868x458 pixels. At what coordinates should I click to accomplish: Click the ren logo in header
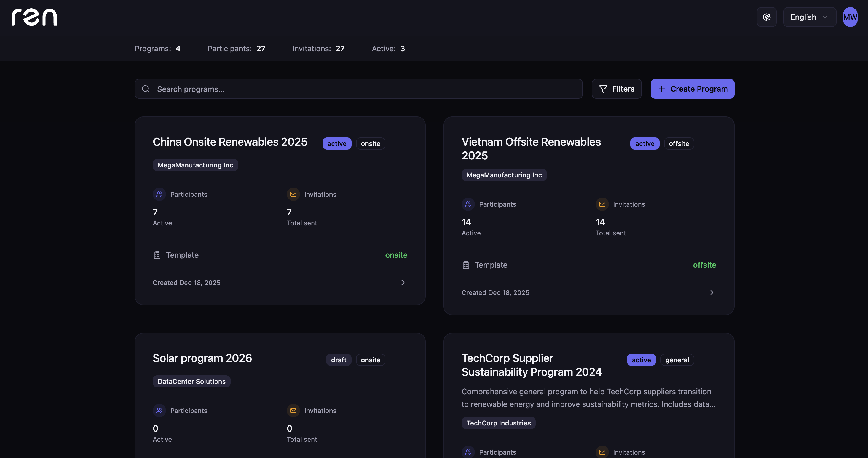pyautogui.click(x=34, y=17)
